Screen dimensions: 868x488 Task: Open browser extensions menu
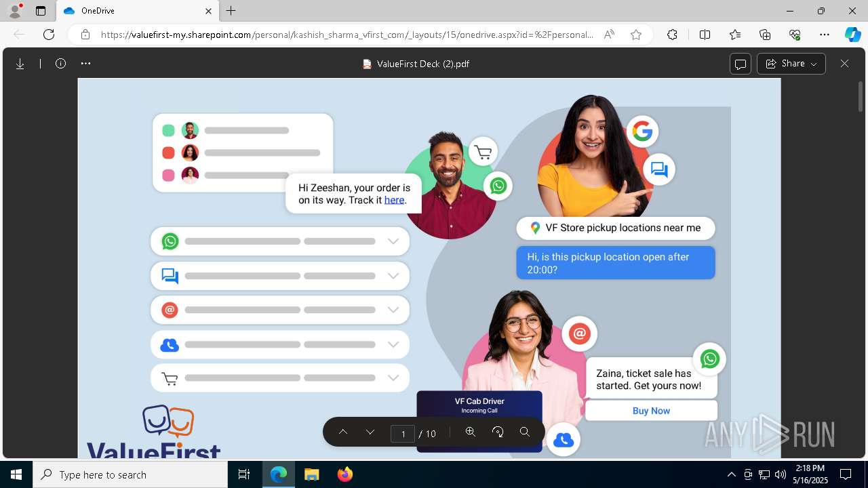point(672,35)
